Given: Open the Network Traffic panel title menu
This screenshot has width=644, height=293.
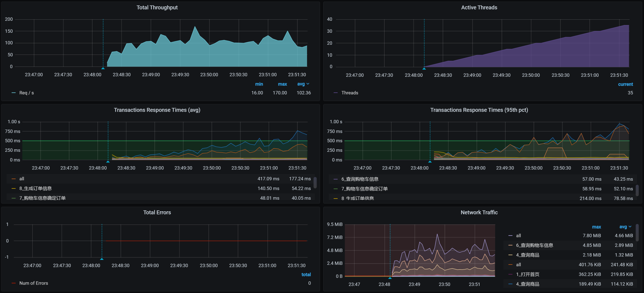Looking at the screenshot, I should 479,212.
